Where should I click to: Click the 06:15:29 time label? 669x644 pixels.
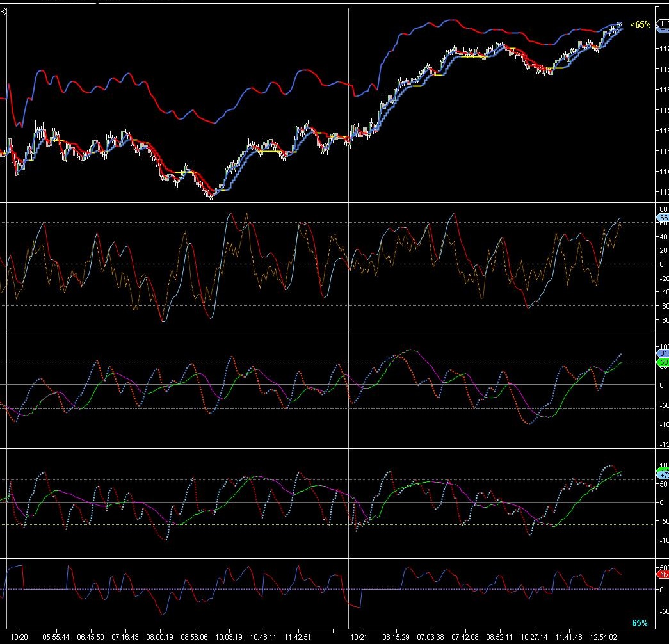pos(396,637)
